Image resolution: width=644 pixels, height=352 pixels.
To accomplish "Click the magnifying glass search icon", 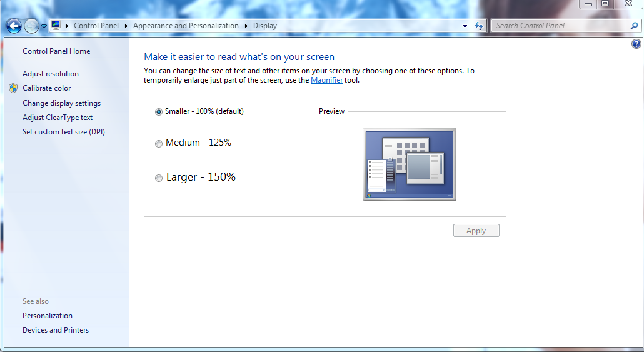I will click(634, 26).
